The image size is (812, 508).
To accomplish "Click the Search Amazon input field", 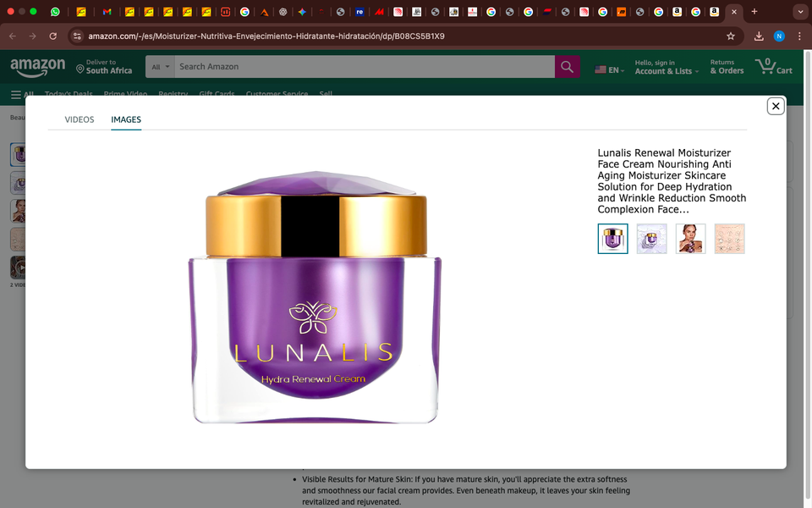I will [x=364, y=67].
